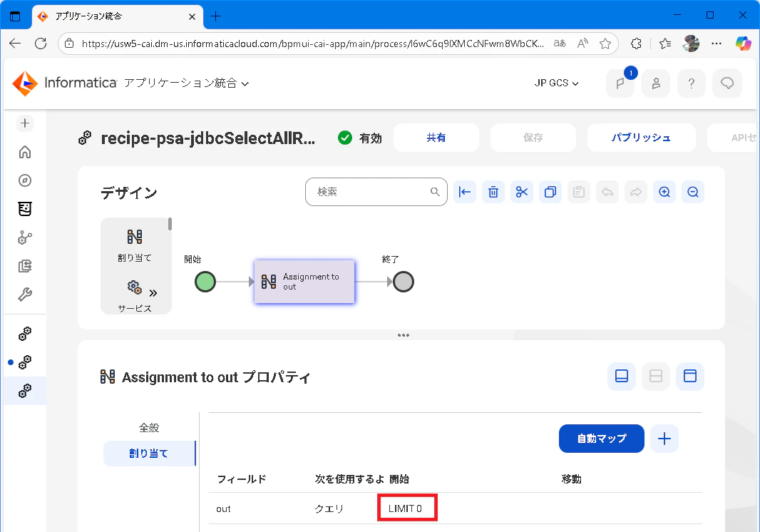
Task: Click the panel resize dots handle
Action: (x=404, y=335)
